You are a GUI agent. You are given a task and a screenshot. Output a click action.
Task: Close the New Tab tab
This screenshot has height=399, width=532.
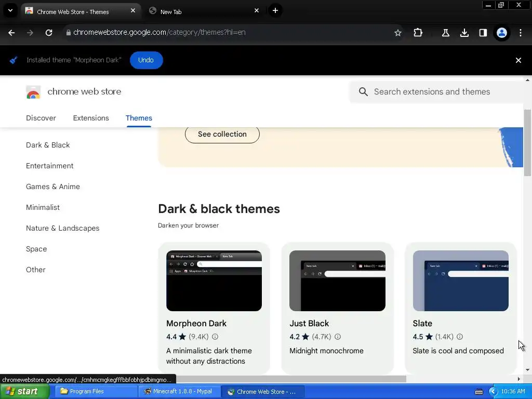coord(257,10)
